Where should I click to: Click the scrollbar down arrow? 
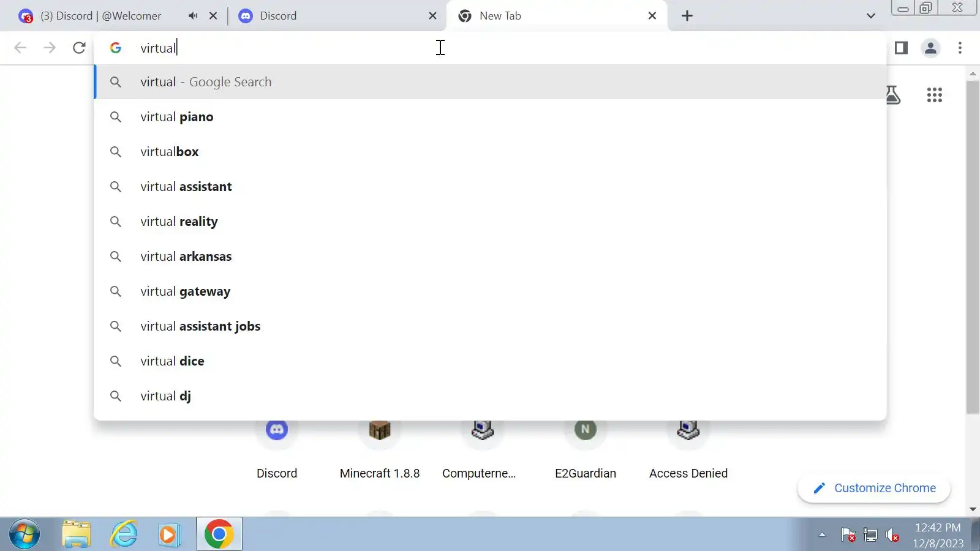[x=973, y=509]
